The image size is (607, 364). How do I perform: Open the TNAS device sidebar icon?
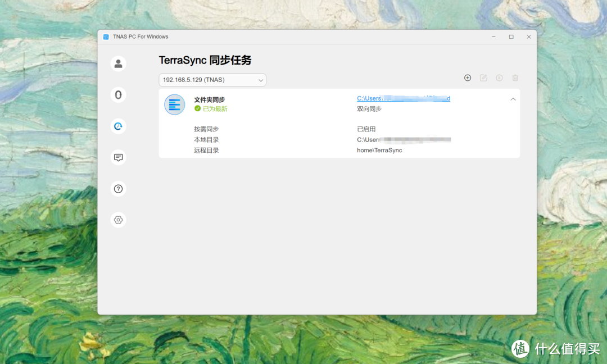[x=118, y=95]
